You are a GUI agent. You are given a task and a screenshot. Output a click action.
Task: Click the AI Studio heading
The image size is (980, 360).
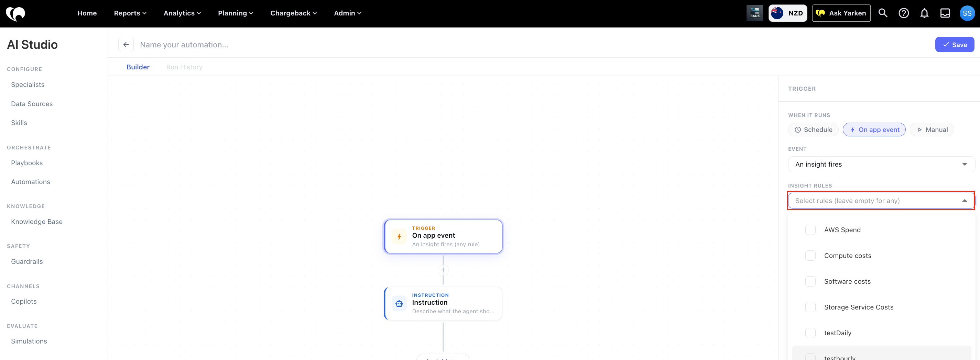coord(32,44)
